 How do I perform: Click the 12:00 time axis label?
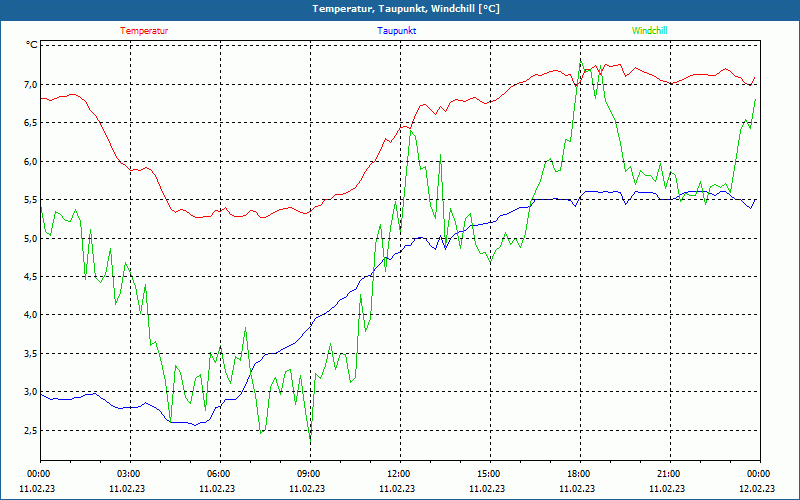click(x=400, y=474)
